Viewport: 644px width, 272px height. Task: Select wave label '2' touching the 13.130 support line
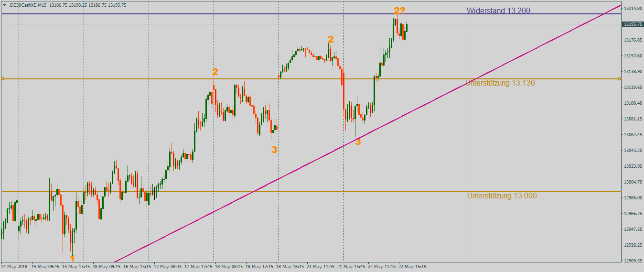pos(215,72)
